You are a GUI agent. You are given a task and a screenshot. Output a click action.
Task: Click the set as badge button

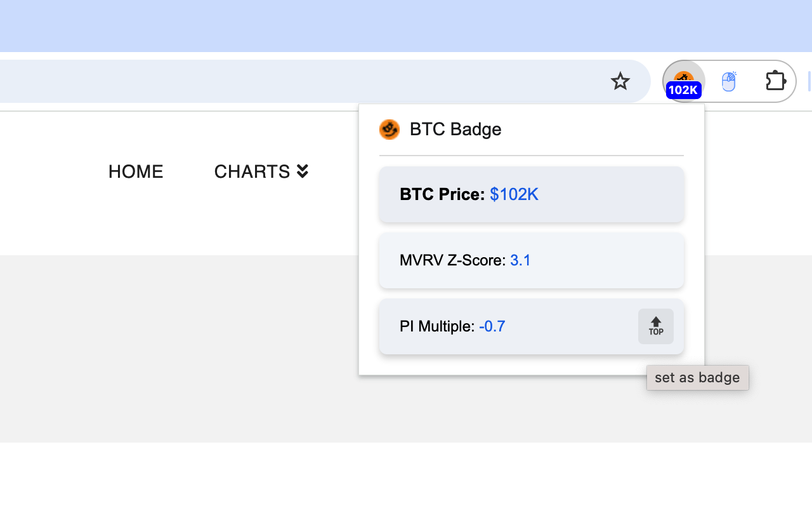[x=697, y=377]
